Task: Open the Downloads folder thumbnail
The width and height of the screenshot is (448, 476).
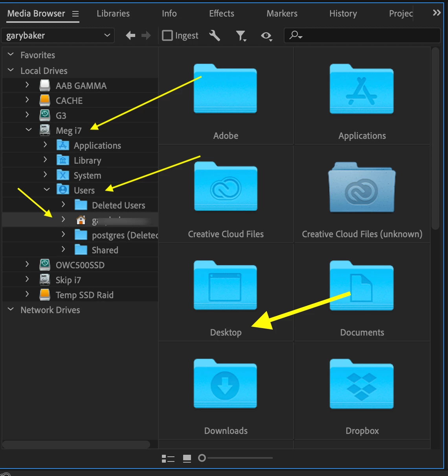Action: [x=226, y=384]
